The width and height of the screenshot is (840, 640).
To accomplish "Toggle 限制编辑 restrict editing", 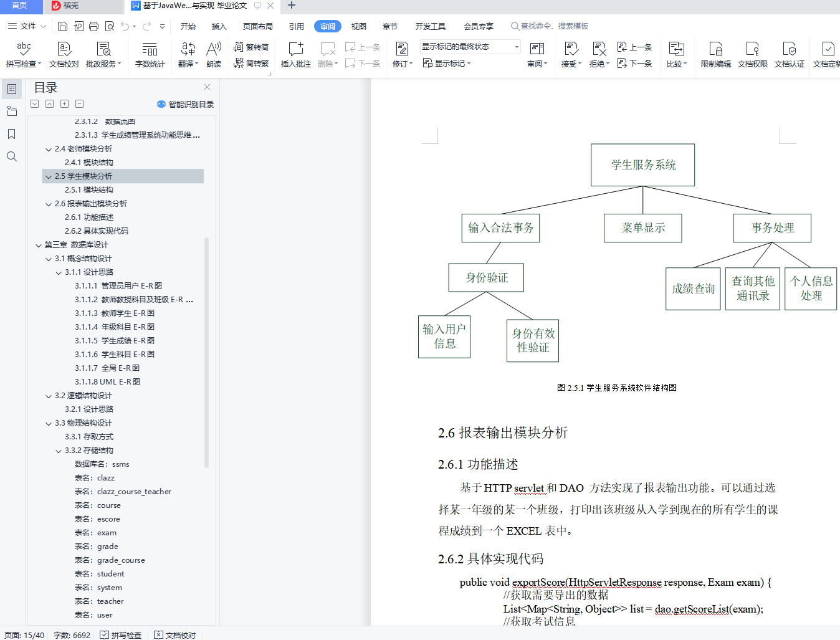I will click(x=716, y=54).
